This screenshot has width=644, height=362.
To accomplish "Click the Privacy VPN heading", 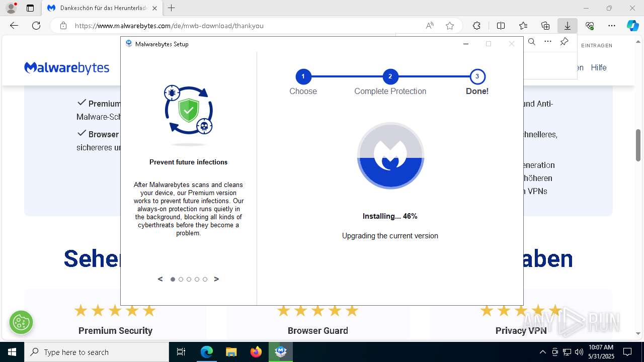I will point(521,330).
